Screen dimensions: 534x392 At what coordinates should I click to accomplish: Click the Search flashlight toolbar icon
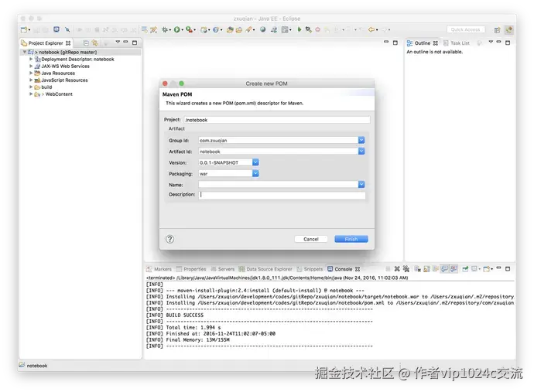[x=249, y=30]
